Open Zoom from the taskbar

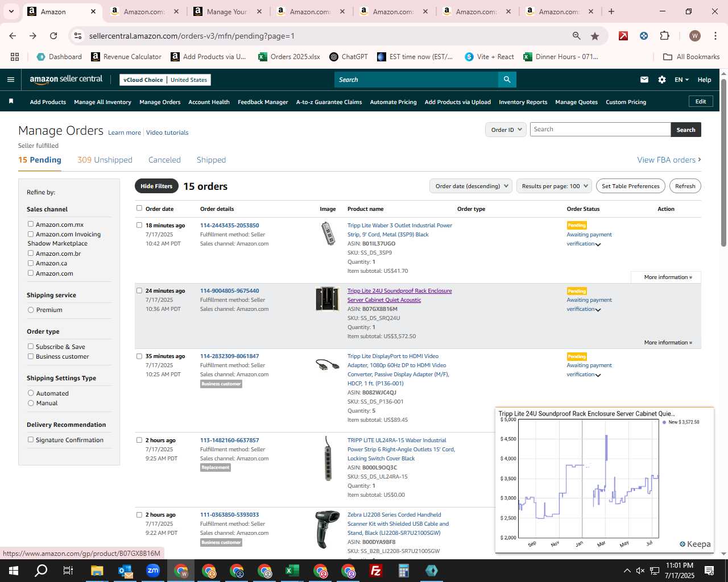pyautogui.click(x=153, y=571)
